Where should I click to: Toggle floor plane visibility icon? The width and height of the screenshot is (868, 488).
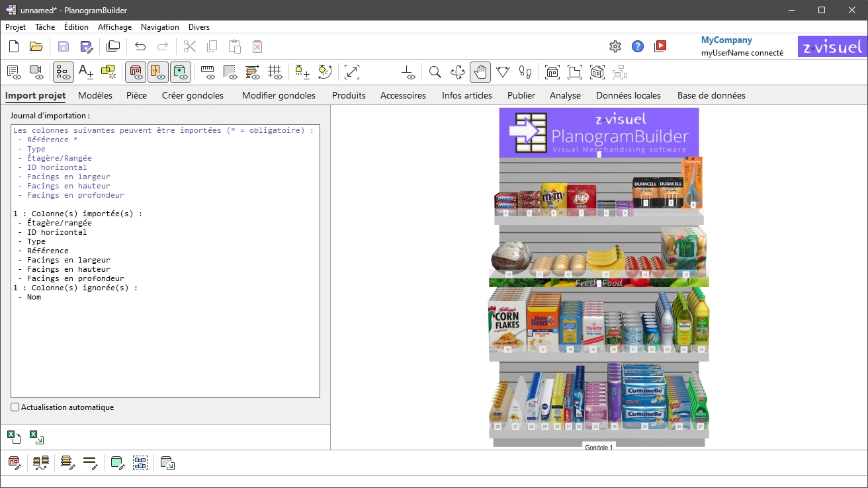(408, 72)
